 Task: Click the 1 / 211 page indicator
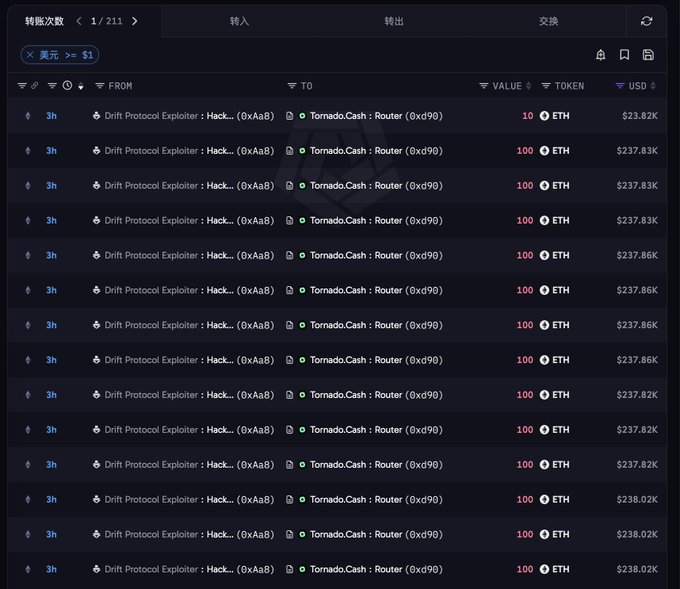tap(107, 21)
